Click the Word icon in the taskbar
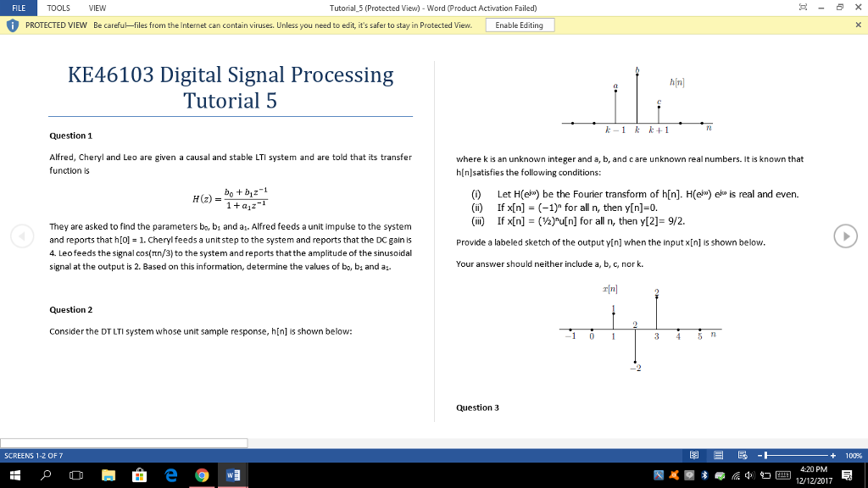 [x=231, y=476]
